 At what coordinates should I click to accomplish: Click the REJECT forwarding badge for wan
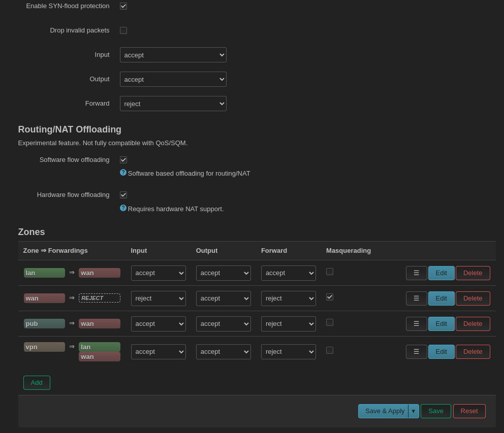[x=100, y=298]
